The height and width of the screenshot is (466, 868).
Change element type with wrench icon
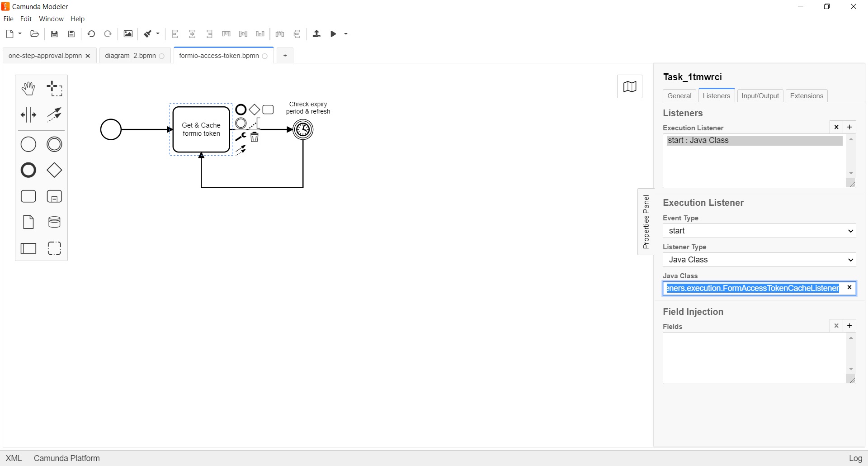pos(241,137)
